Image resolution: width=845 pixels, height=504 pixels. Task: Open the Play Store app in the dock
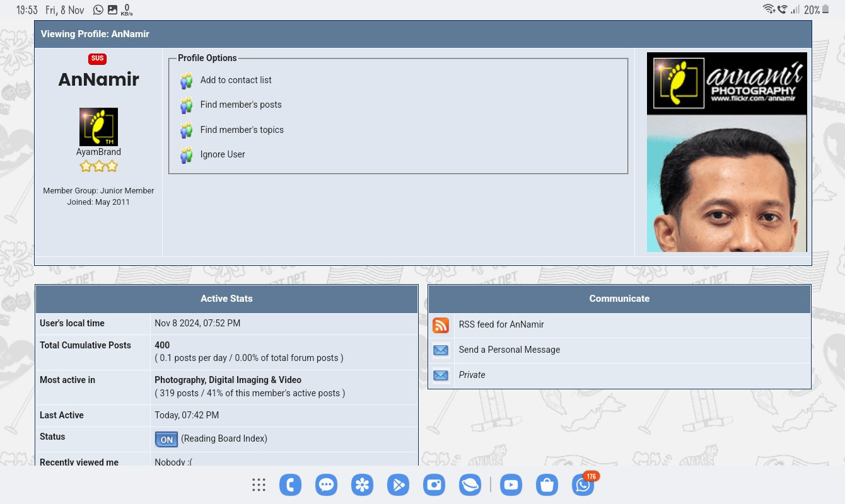pyautogui.click(x=398, y=484)
